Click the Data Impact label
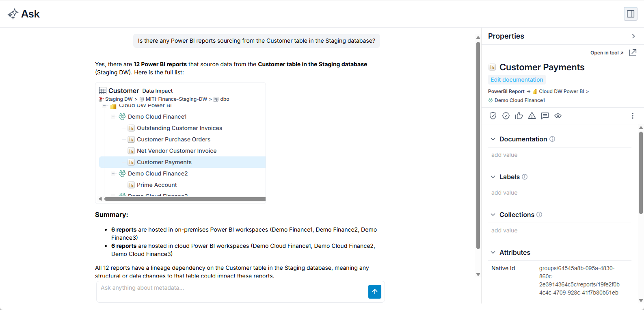The height and width of the screenshot is (310, 644). point(158,91)
